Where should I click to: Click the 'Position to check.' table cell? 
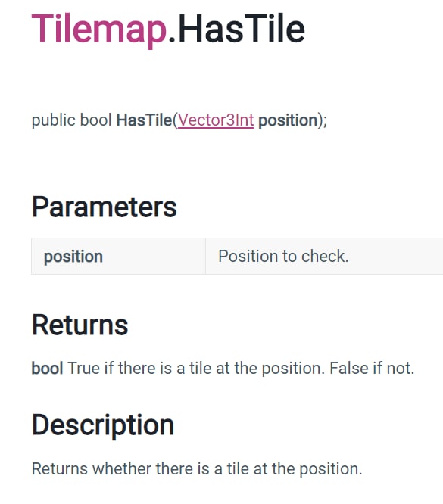[324, 257]
